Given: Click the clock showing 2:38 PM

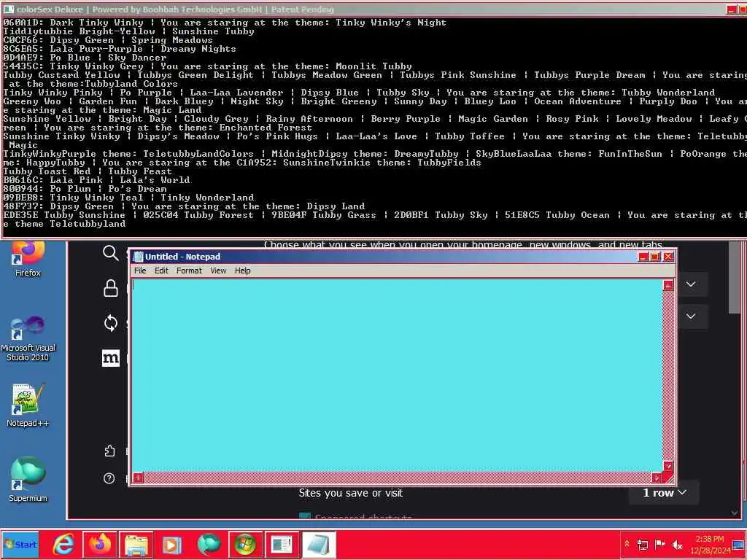Looking at the screenshot, I should pos(709,544).
